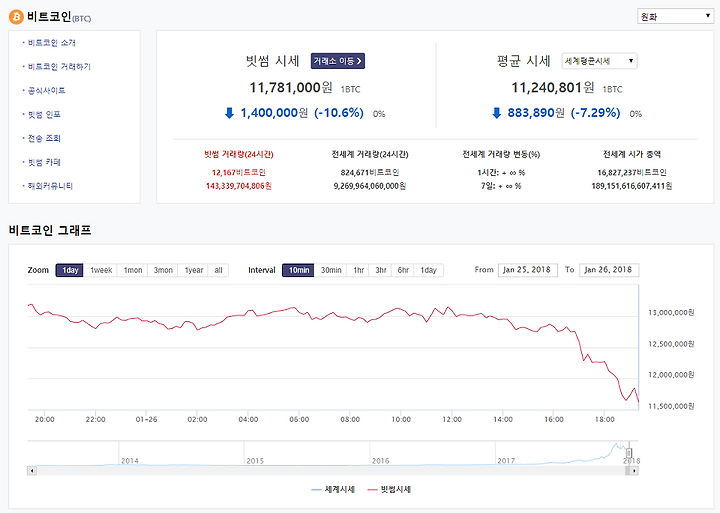Click the 전세계 거래량 변동(%) heading
Screen dimensions: 720x513
tap(501, 154)
